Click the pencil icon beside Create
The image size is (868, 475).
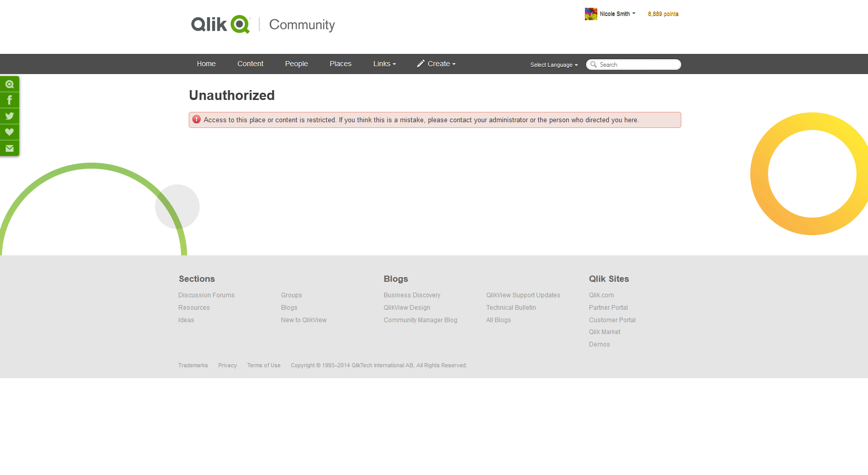tap(421, 64)
